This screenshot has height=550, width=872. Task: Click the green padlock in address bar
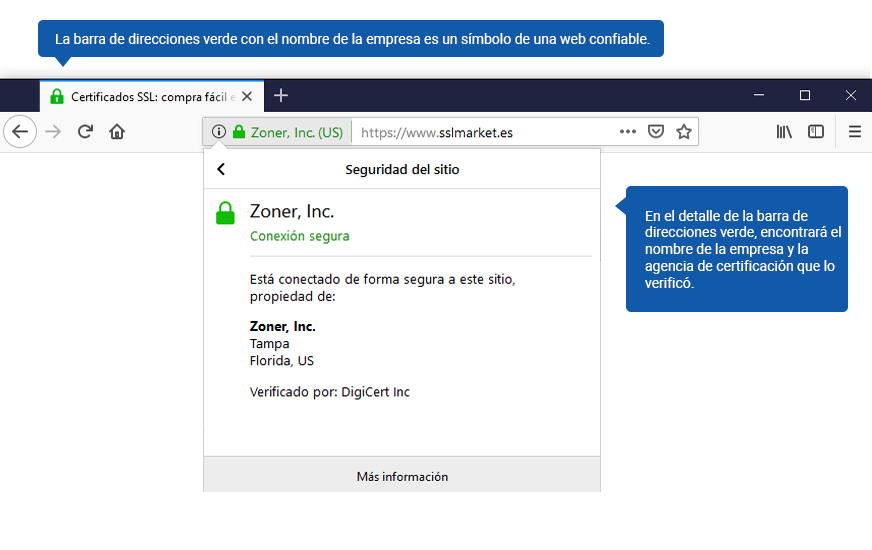pos(239,132)
